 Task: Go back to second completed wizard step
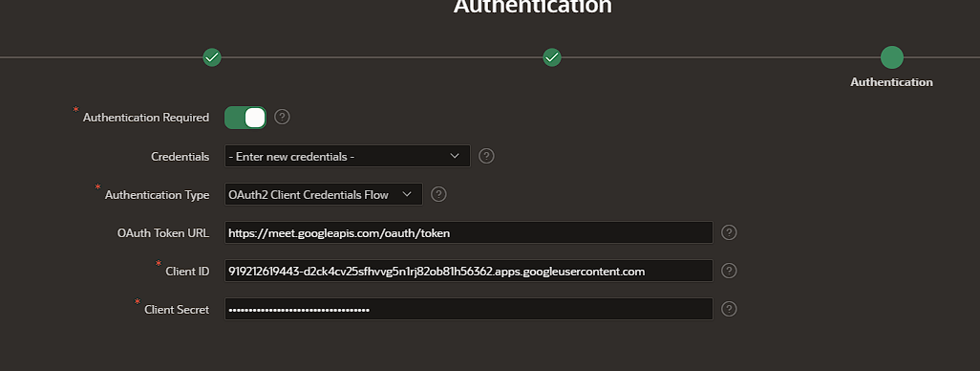[552, 57]
